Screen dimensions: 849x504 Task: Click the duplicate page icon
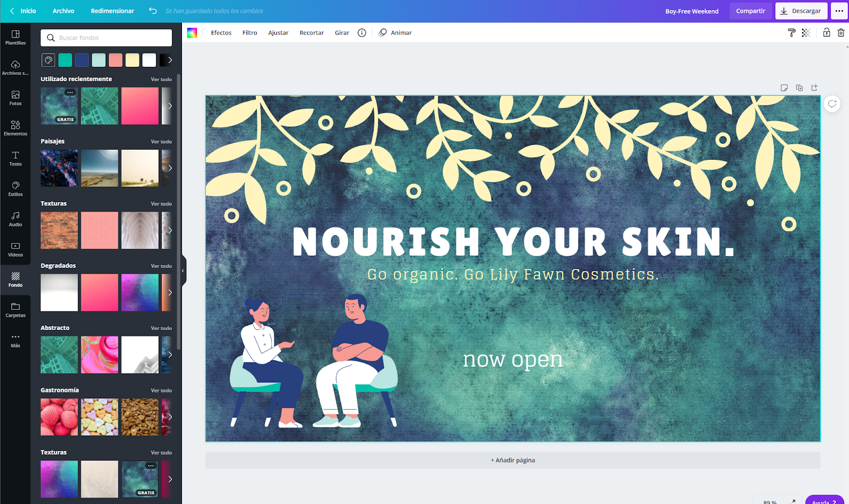(799, 88)
